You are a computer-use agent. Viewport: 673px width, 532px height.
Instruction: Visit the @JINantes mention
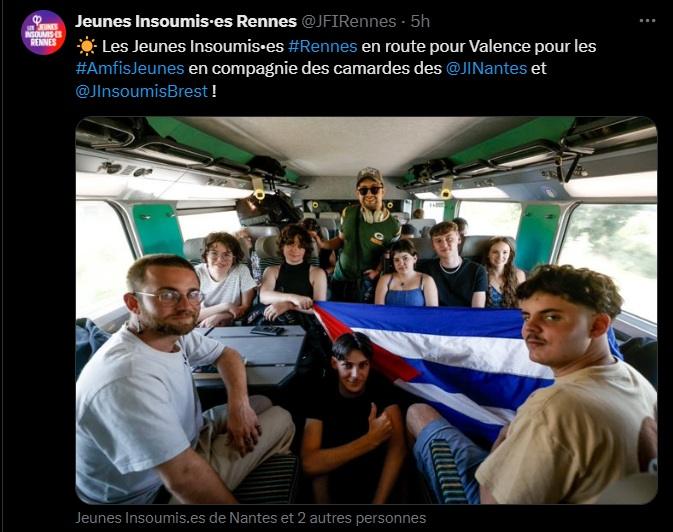[486, 69]
